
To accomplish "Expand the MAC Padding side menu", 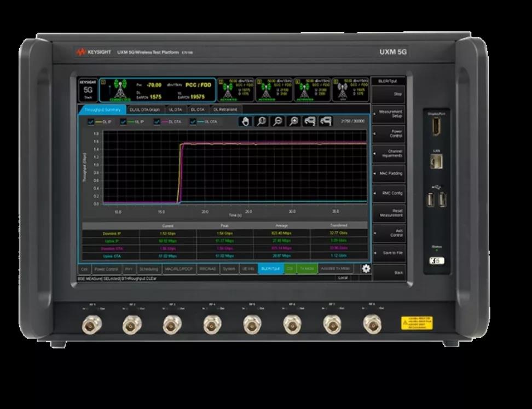I will [x=389, y=173].
